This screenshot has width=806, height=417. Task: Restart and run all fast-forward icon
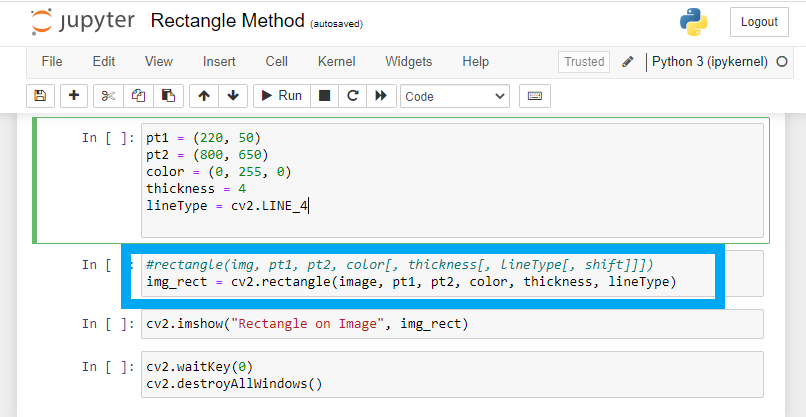click(381, 96)
